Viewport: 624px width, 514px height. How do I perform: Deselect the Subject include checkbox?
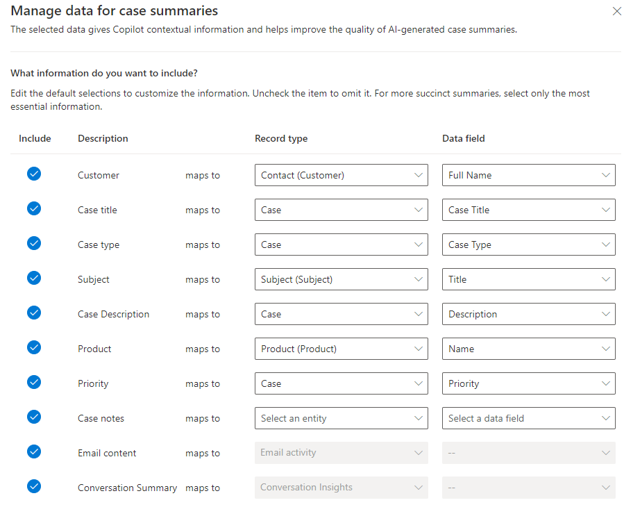point(34,278)
